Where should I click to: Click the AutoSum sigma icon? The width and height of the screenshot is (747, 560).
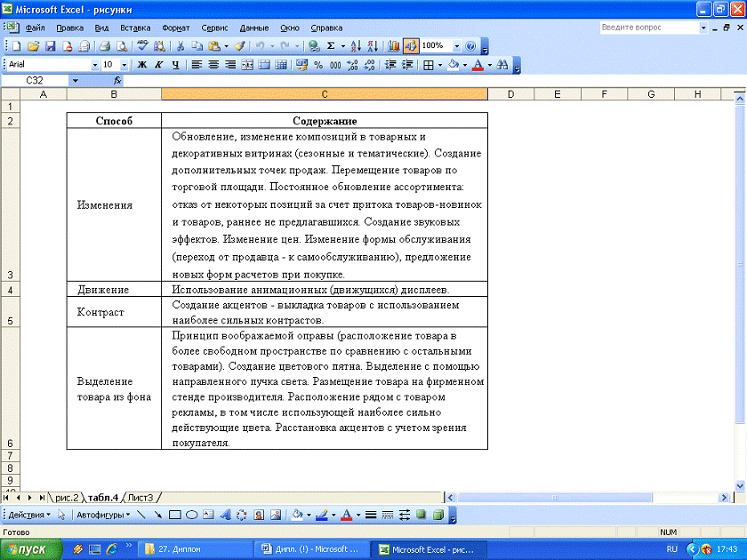pos(331,45)
